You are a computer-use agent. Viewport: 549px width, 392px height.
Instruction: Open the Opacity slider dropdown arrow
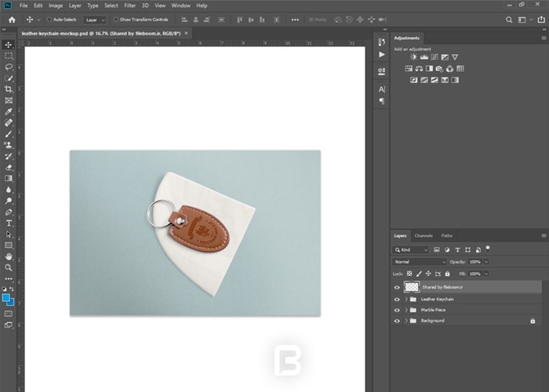pyautogui.click(x=486, y=262)
